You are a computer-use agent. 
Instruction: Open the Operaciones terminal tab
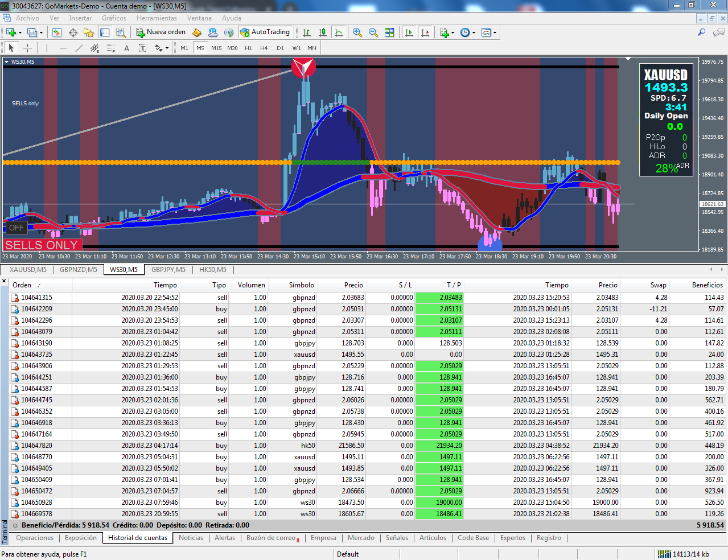click(x=35, y=538)
